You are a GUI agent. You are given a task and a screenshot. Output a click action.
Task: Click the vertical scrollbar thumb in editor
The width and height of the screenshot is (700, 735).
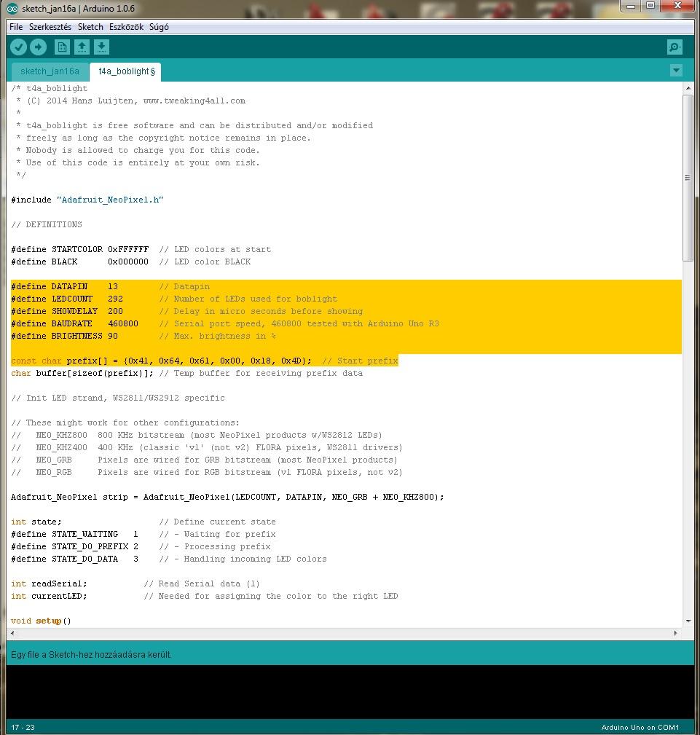point(688,178)
